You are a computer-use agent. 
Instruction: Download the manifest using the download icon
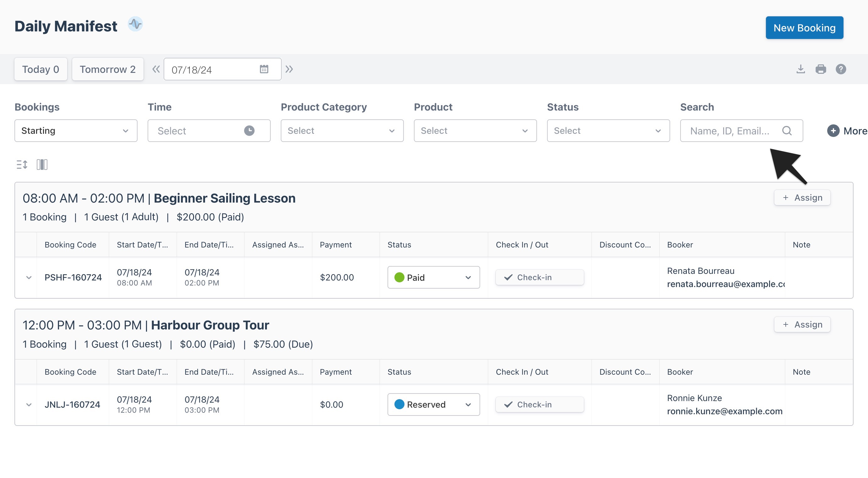[800, 69]
